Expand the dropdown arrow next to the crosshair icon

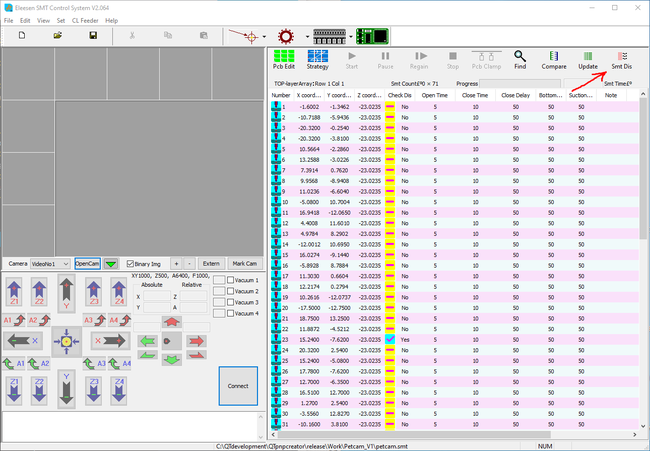[264, 37]
